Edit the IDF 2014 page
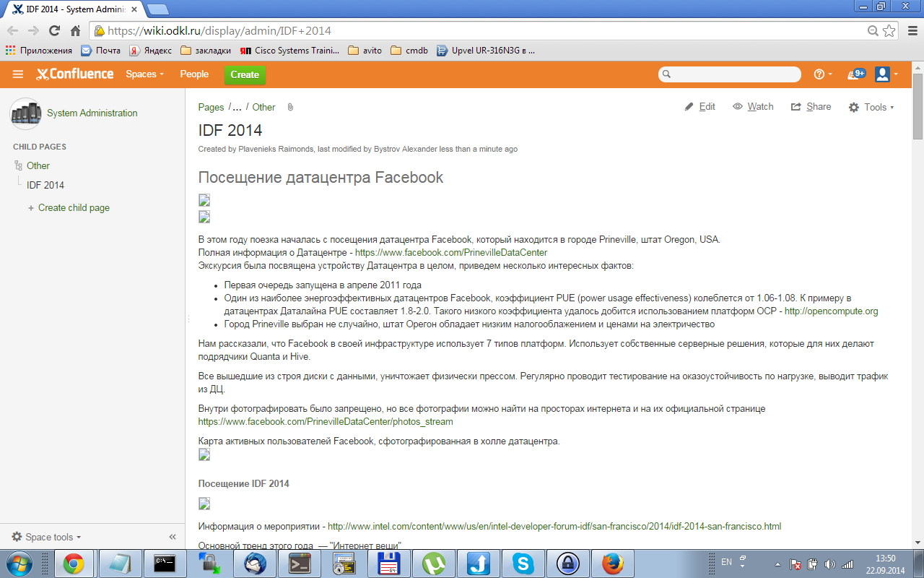Image resolution: width=924 pixels, height=578 pixels. [x=699, y=107]
